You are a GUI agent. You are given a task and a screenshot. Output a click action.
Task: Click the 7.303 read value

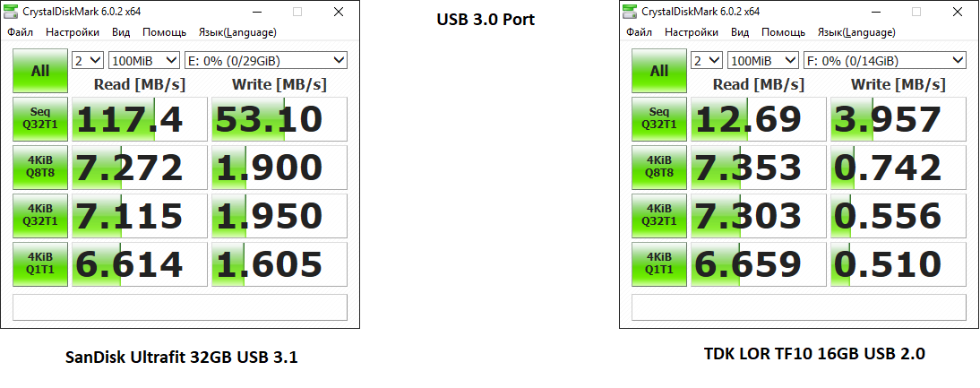click(x=758, y=216)
